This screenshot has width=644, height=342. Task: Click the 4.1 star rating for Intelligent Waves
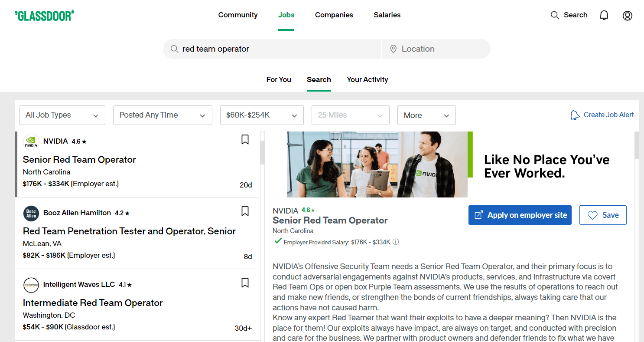(x=125, y=285)
